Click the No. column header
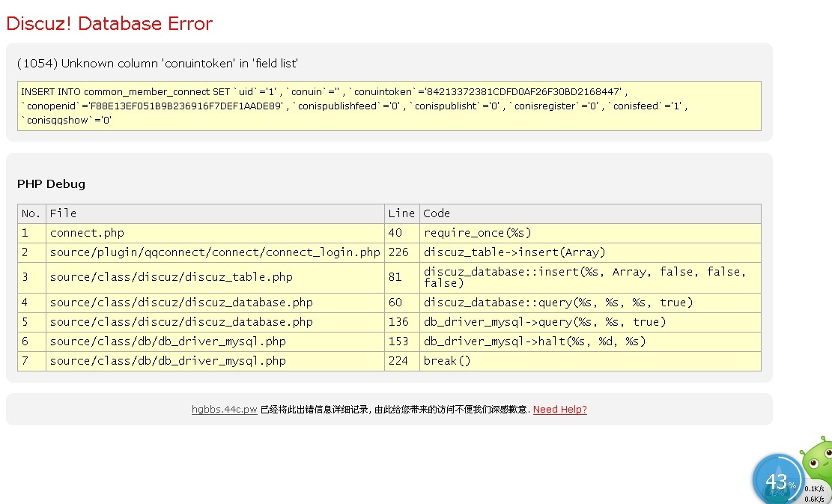This screenshot has height=504, width=832. 31,213
